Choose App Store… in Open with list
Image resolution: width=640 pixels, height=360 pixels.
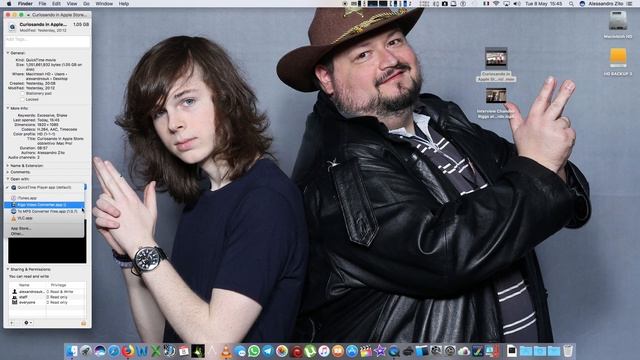pos(44,229)
